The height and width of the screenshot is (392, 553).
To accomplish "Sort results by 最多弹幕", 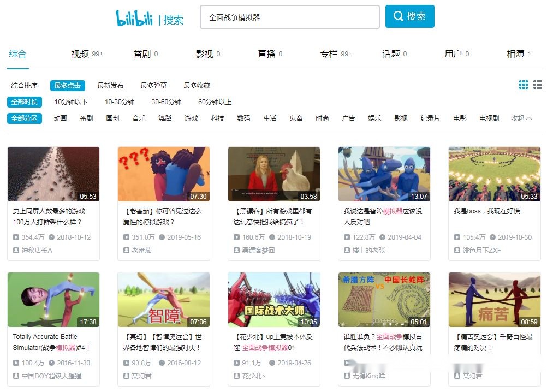I will click(x=153, y=85).
